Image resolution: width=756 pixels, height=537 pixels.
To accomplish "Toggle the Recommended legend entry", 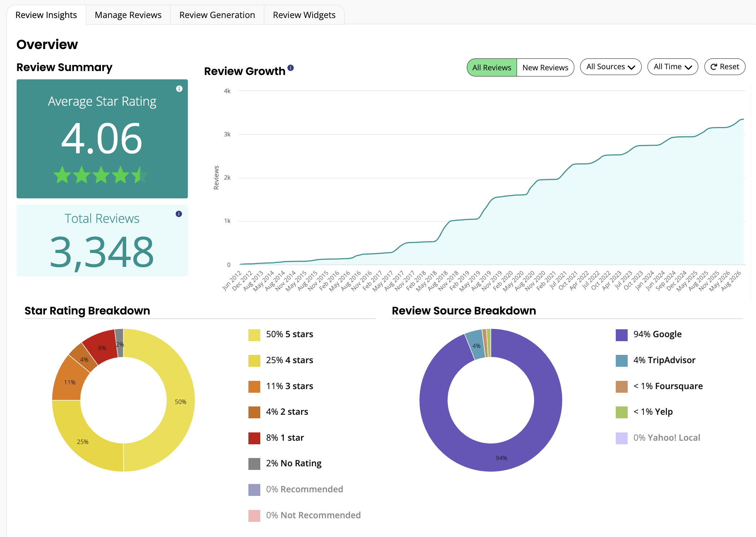I will (296, 489).
